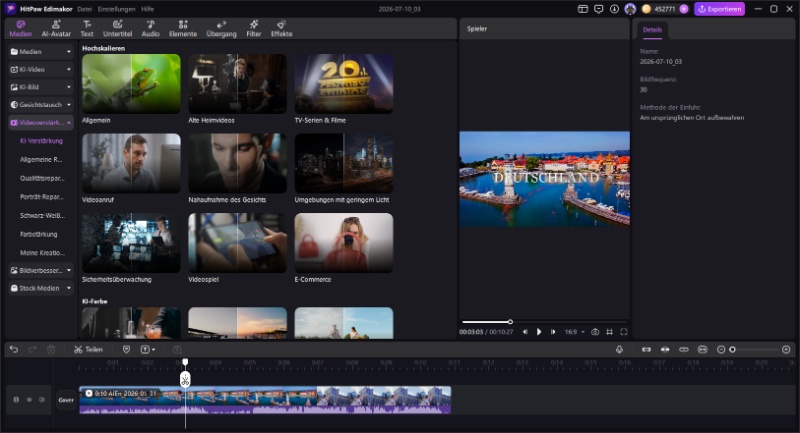Viewport: 800px width, 433px height.
Task: Play the video in the player
Action: [x=539, y=332]
